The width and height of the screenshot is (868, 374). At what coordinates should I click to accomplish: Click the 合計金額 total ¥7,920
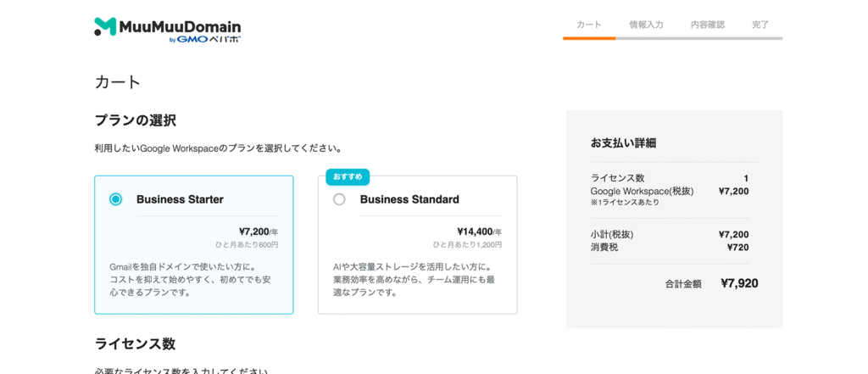(x=739, y=283)
